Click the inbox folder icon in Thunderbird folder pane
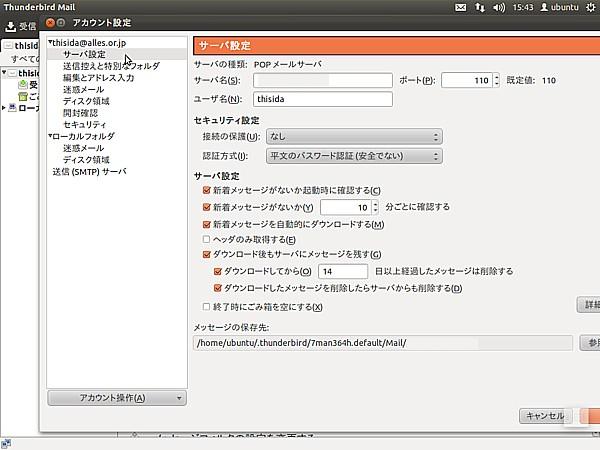Viewport: 600px width, 450px height. click(23, 84)
